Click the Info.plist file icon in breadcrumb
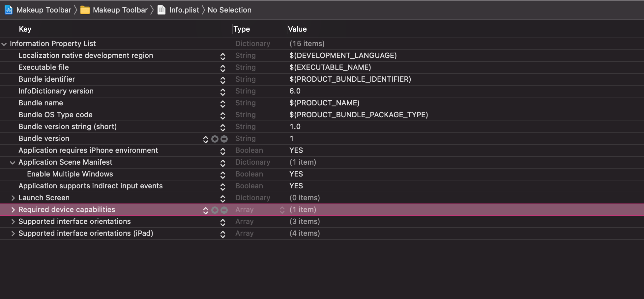This screenshot has width=644, height=299. [161, 10]
